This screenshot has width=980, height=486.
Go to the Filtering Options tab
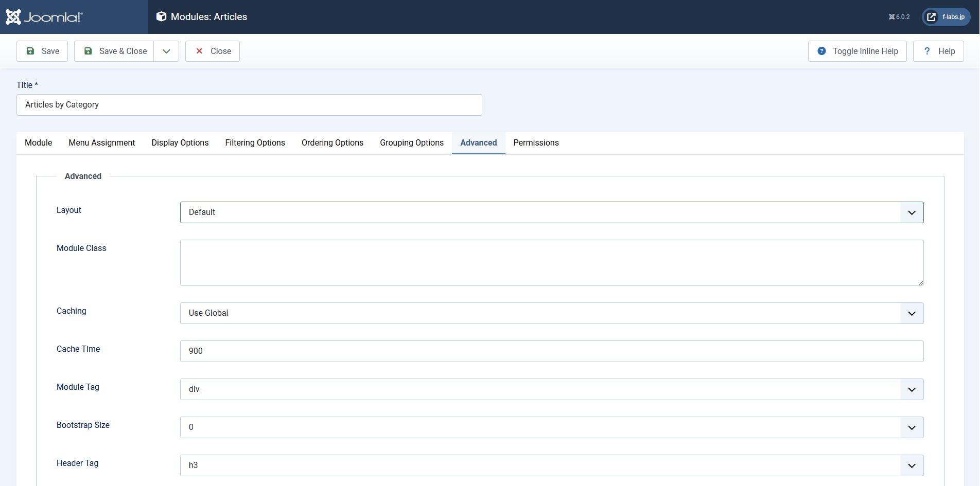(x=255, y=143)
